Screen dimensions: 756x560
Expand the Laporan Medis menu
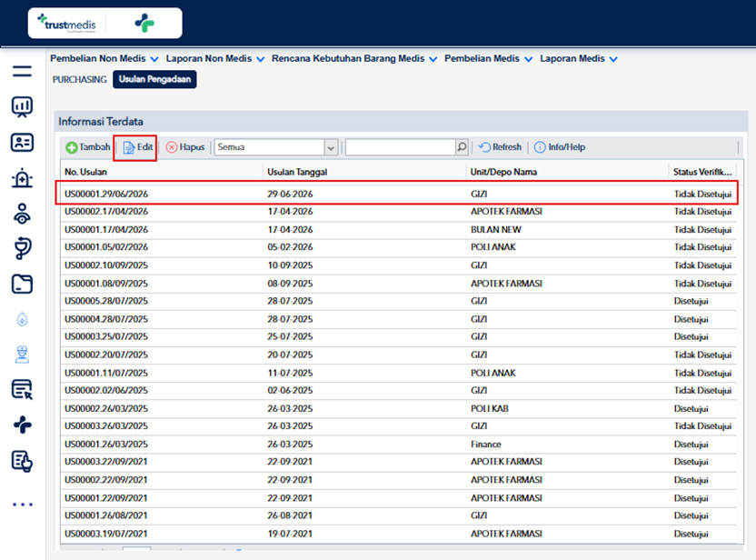[579, 59]
